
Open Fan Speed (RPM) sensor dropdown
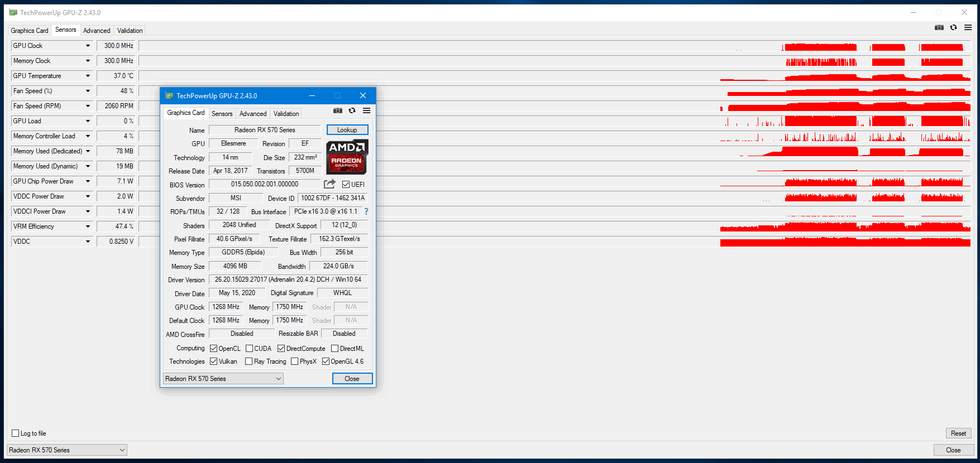(88, 106)
